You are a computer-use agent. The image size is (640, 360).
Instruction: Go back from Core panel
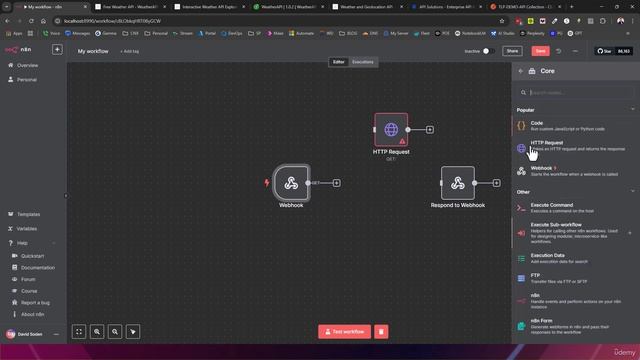[520, 71]
